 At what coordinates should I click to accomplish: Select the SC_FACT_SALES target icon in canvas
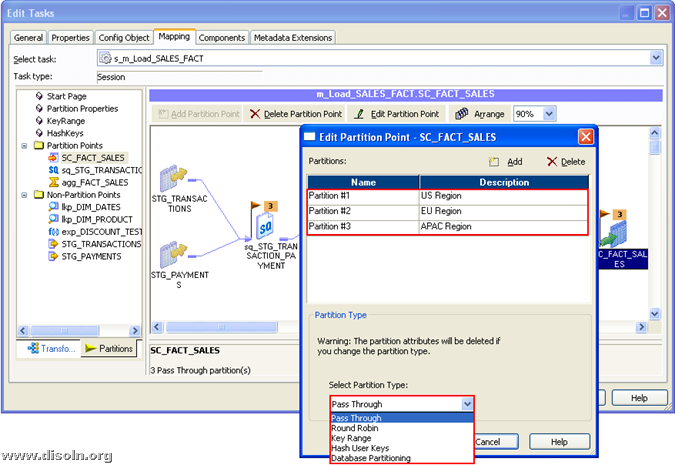pos(617,231)
